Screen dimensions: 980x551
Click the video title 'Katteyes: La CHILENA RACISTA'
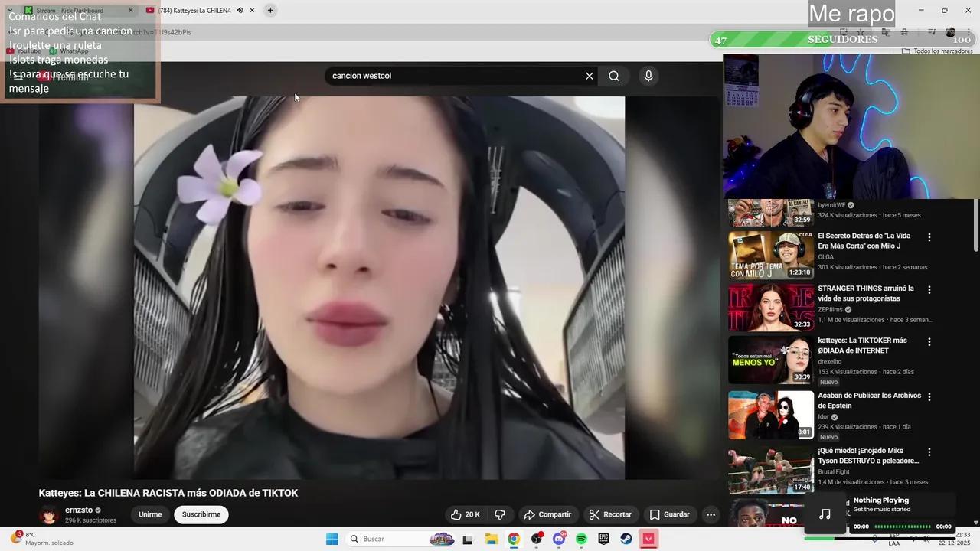(168, 493)
